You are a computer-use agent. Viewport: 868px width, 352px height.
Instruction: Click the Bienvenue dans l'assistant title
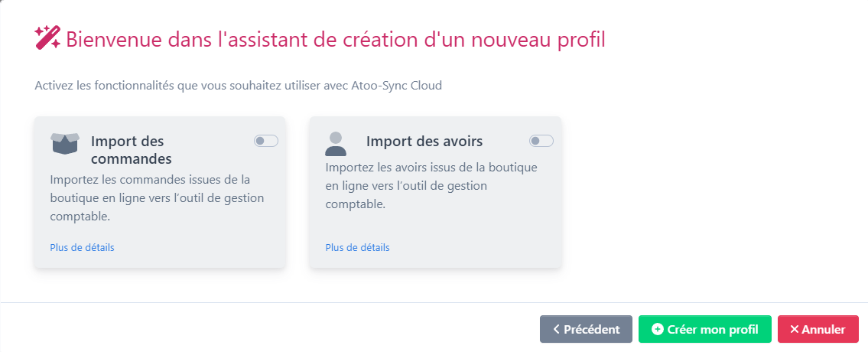(x=336, y=40)
